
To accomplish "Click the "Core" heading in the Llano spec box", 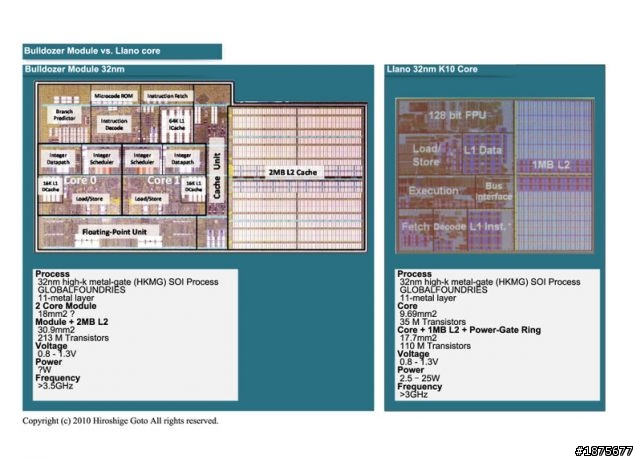I will pos(407,306).
